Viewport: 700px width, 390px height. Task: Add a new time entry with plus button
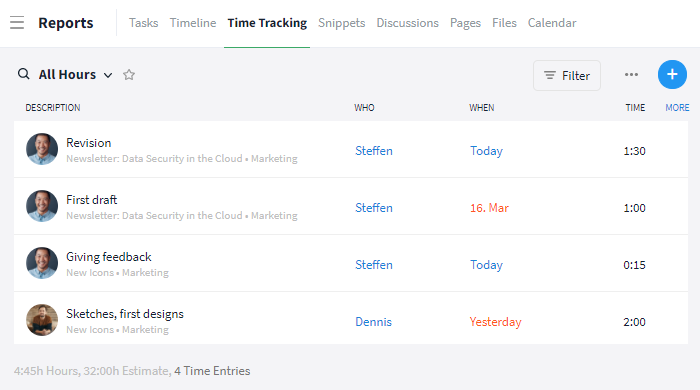(x=672, y=75)
